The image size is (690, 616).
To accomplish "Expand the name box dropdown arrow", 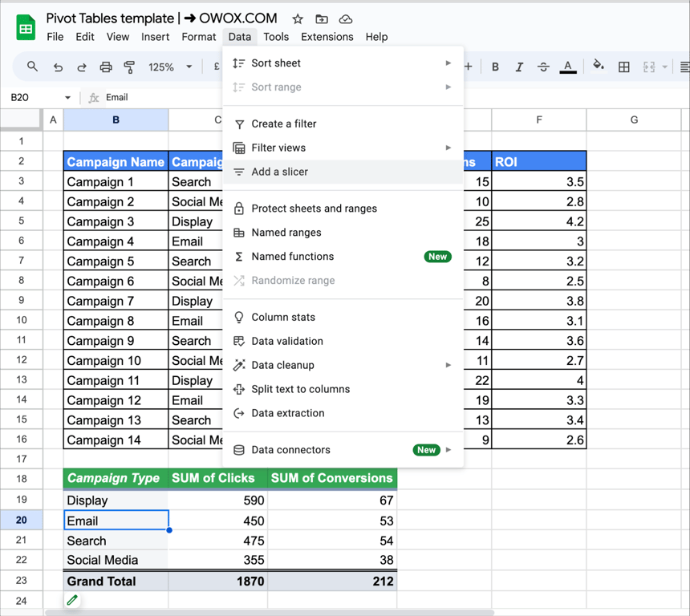I will pyautogui.click(x=67, y=98).
